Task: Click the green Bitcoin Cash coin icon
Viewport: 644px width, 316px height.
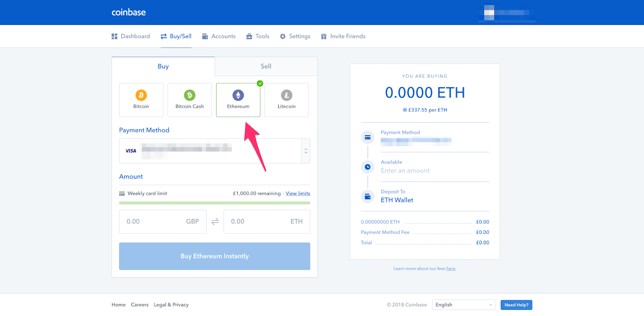Action: click(190, 95)
